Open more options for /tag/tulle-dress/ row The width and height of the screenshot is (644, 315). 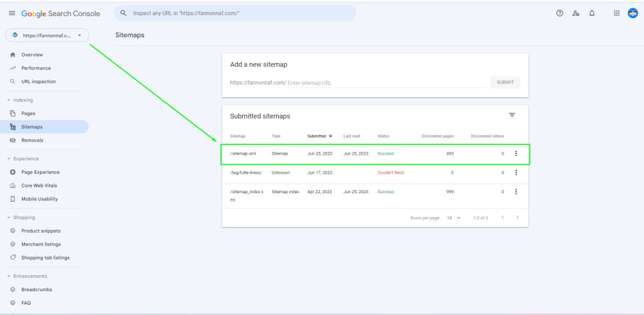point(516,173)
